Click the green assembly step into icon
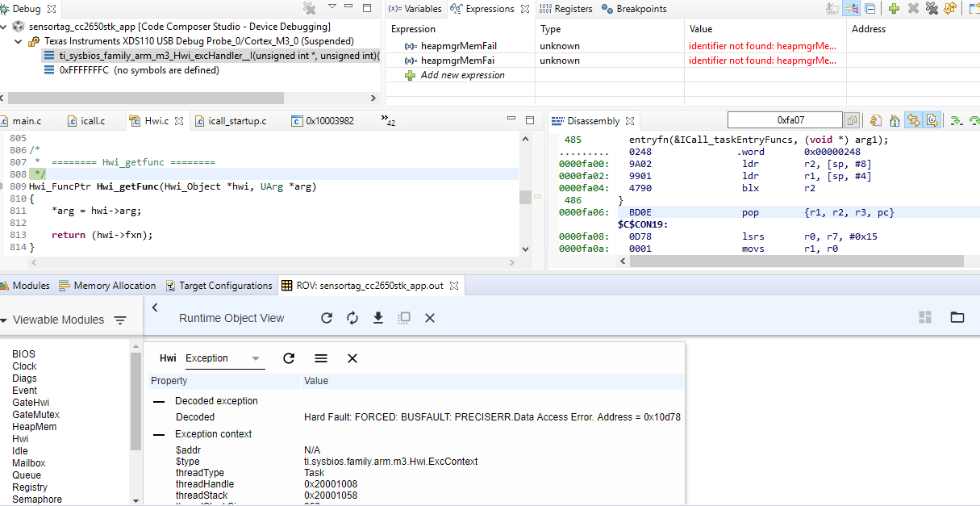This screenshot has width=980, height=506. click(956, 120)
